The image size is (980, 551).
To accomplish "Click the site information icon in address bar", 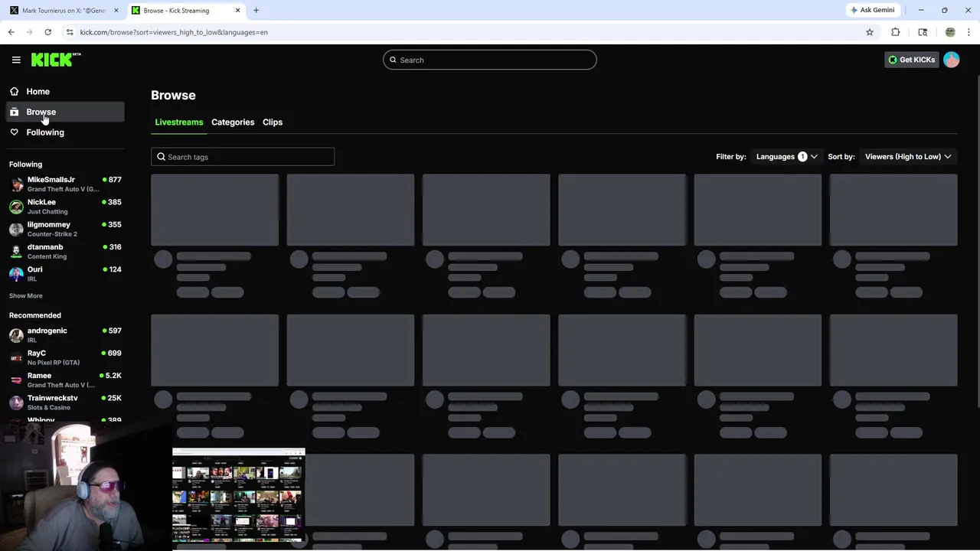I will click(x=70, y=32).
